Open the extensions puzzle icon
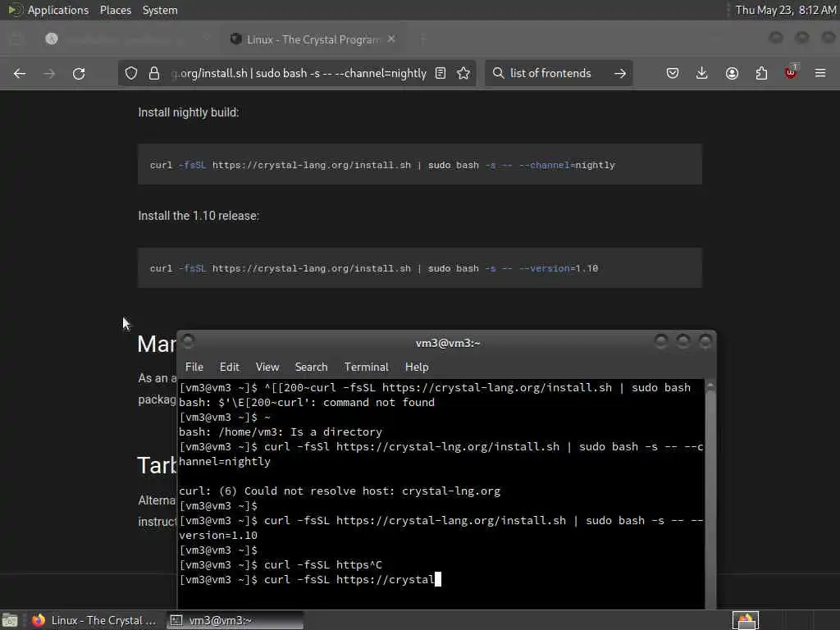840x630 pixels. pyautogui.click(x=761, y=73)
